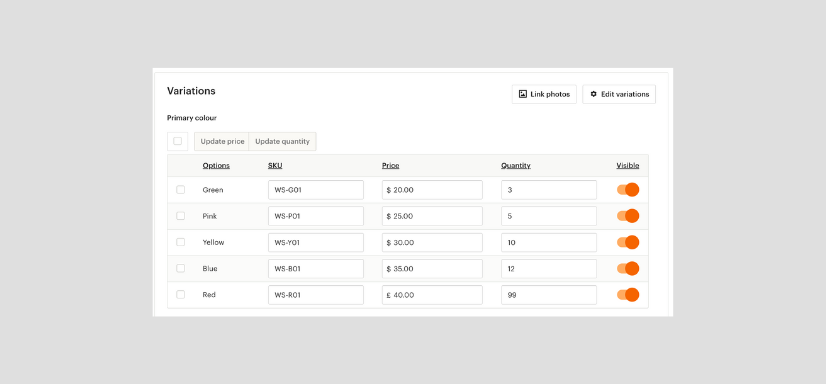Focus the Pink quantity field showing 5
This screenshot has width=826, height=384.
click(549, 216)
